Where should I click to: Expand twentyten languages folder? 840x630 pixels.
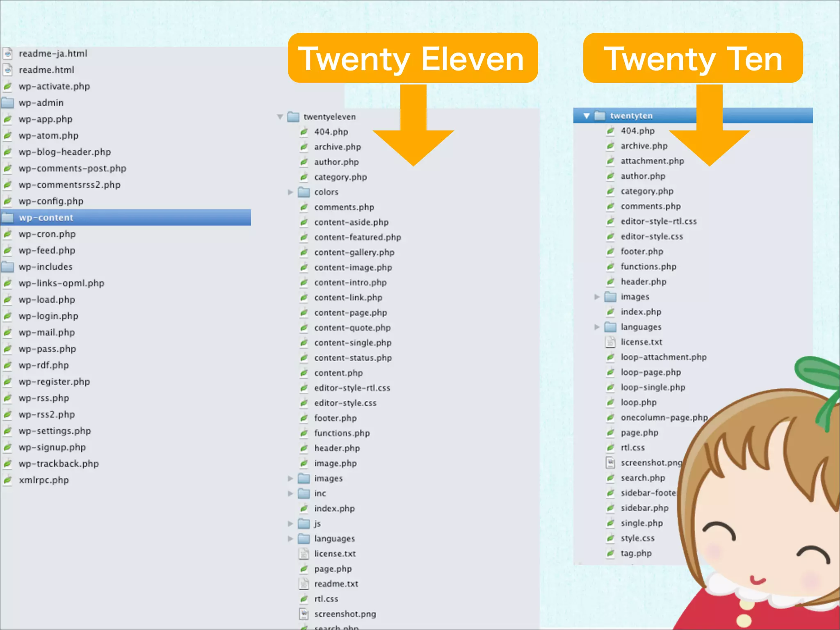coord(597,327)
